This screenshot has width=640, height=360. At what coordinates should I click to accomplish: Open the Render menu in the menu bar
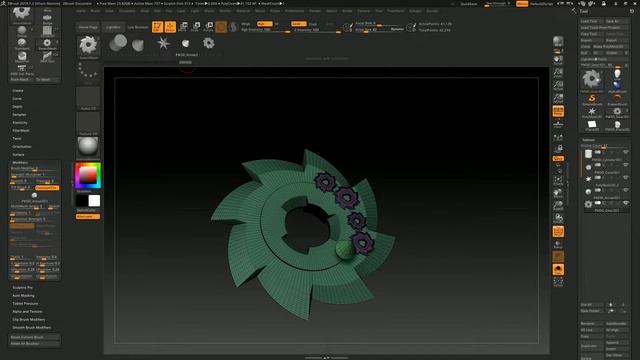click(x=315, y=11)
